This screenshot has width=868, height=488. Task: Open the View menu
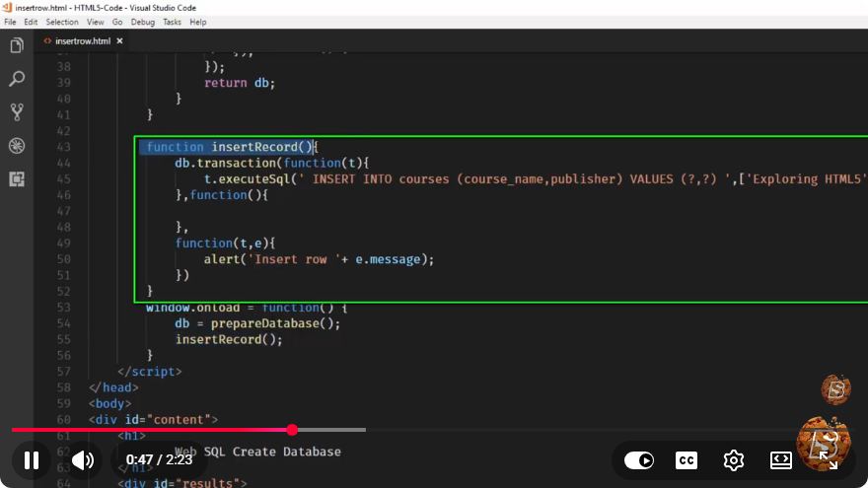pyautogui.click(x=96, y=22)
